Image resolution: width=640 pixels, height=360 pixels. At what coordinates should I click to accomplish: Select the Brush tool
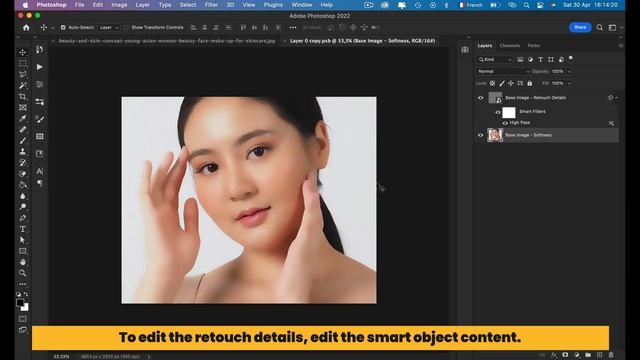pos(23,140)
